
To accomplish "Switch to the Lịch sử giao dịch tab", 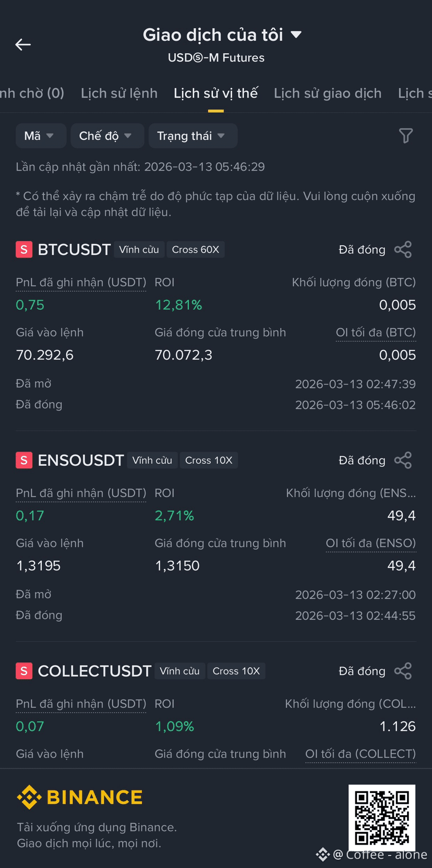I will coord(328,93).
